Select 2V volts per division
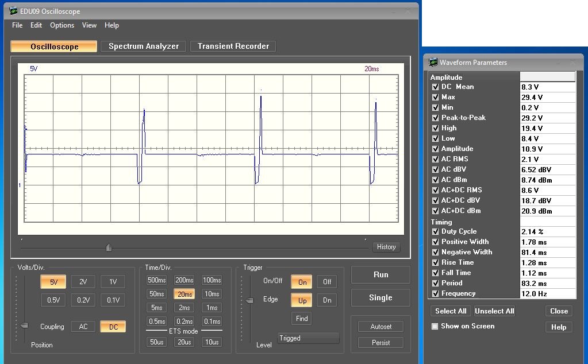 83,282
